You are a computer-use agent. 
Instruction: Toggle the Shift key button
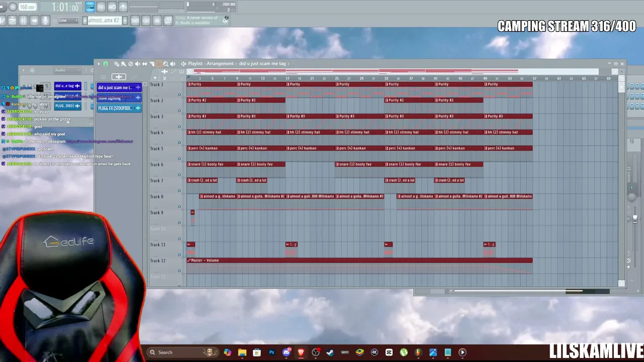[x=135, y=21]
